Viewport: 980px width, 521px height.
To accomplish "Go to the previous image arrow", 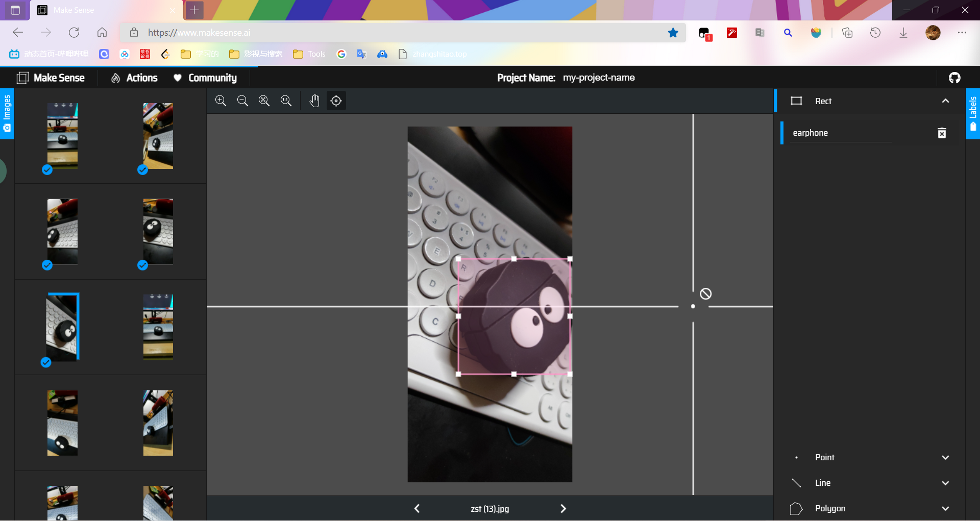I will [x=417, y=508].
